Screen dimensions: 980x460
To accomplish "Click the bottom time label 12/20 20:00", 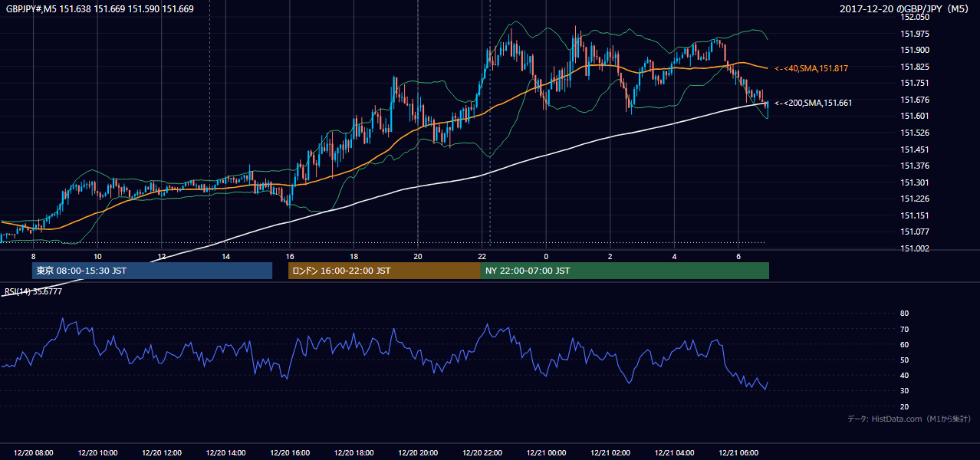I will pos(418,453).
